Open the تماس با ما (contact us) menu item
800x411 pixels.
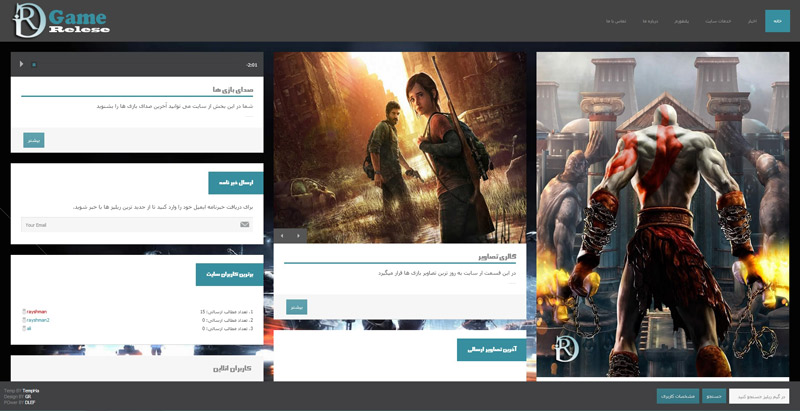[x=616, y=21]
